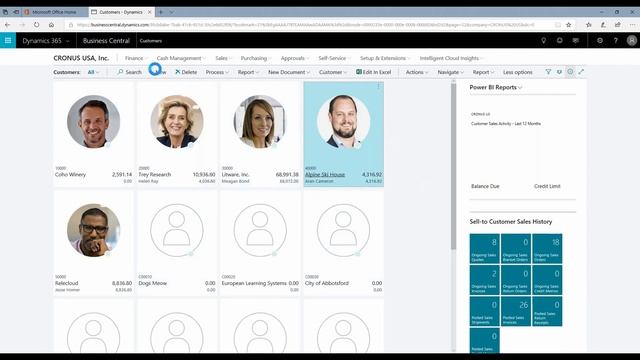
Task: Open browser settings and more ellipsis
Action: point(632,25)
